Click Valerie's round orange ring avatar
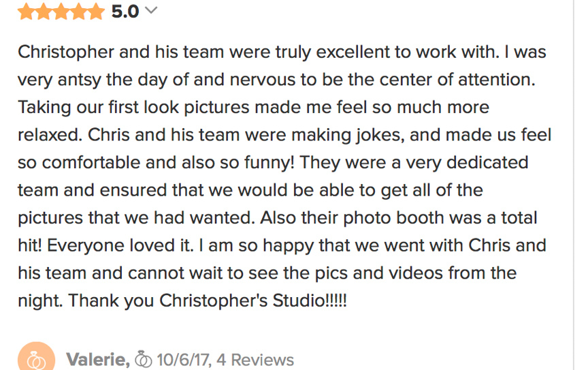Image resolution: width=588 pixels, height=370 pixels. pos(36,357)
